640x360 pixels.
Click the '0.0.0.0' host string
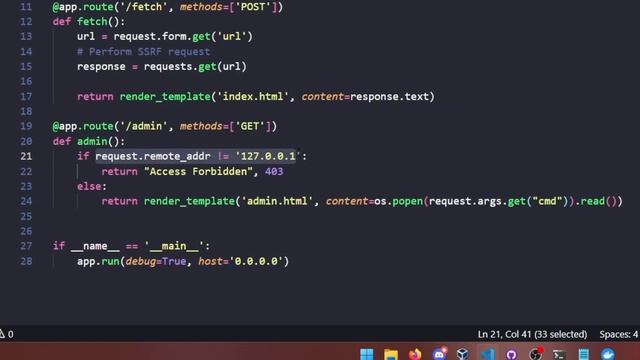coord(256,261)
